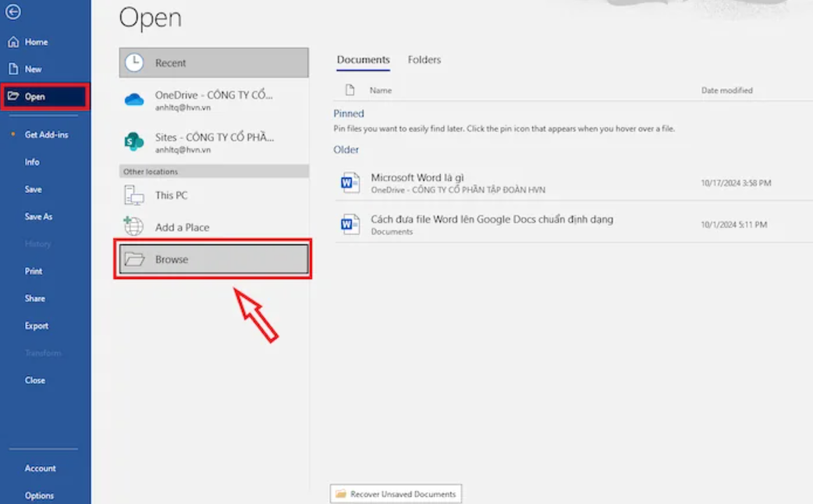The width and height of the screenshot is (813, 504).
Task: Click the New document icon
Action: (13, 69)
